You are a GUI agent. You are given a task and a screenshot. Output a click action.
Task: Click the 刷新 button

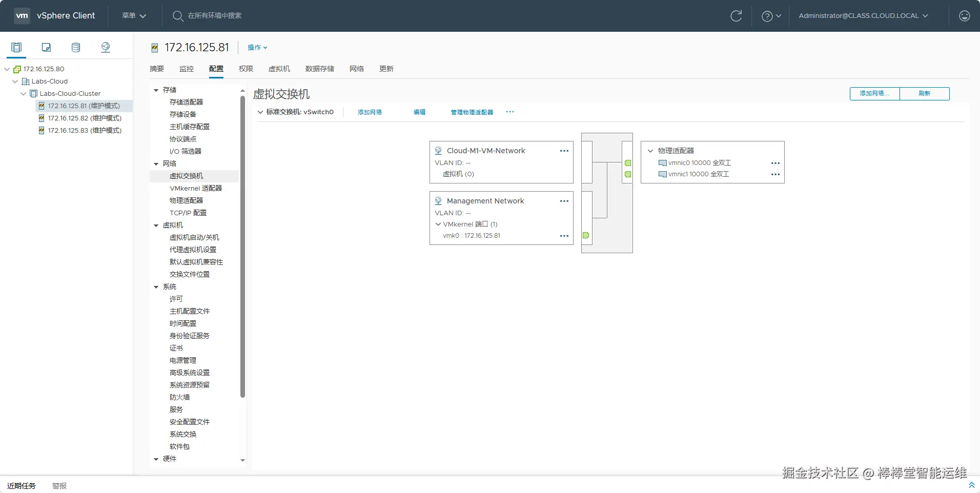click(925, 93)
